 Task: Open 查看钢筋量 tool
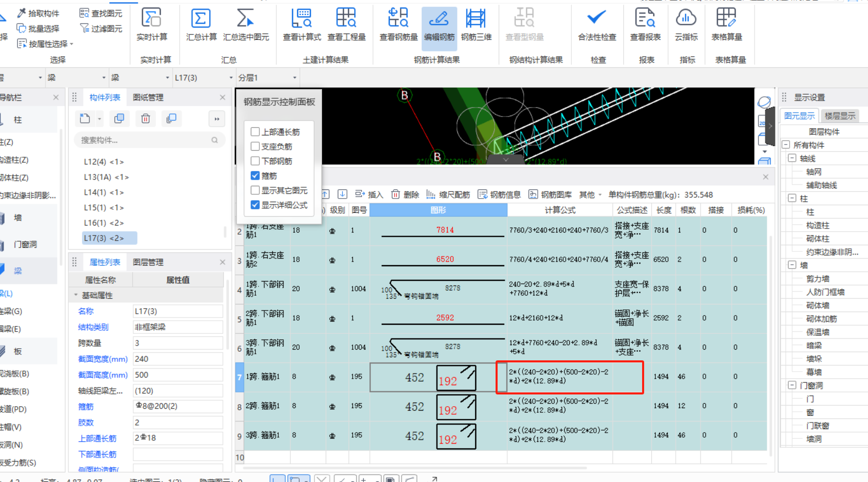pos(398,24)
